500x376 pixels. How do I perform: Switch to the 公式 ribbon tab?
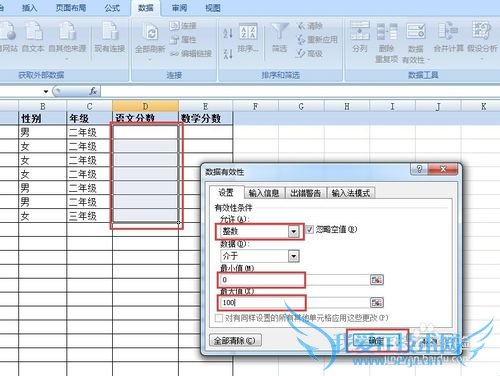pos(112,8)
